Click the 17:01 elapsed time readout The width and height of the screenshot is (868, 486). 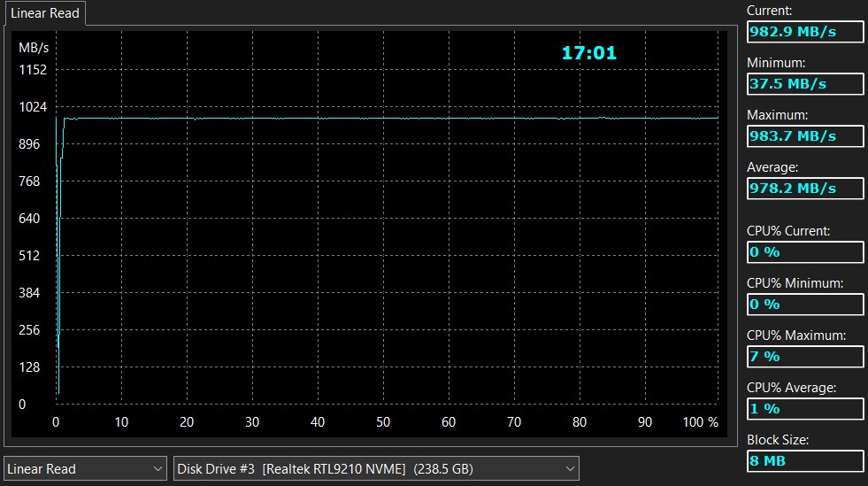pyautogui.click(x=588, y=53)
